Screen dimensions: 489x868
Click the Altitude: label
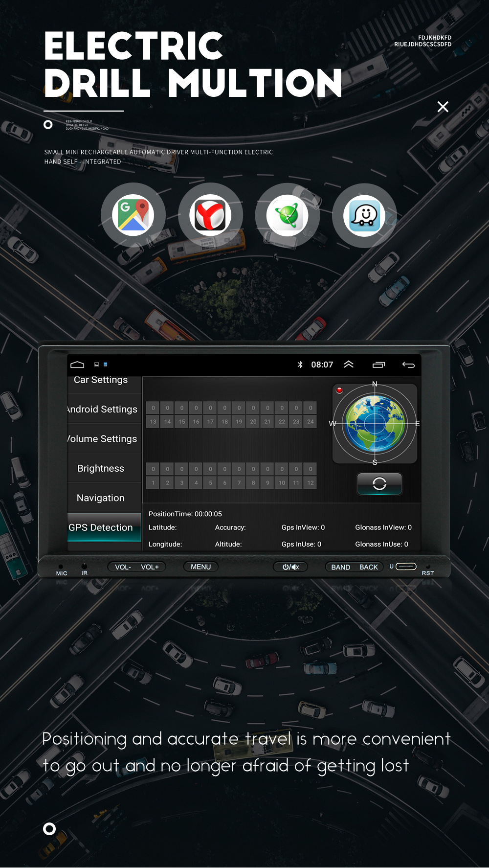pyautogui.click(x=228, y=544)
